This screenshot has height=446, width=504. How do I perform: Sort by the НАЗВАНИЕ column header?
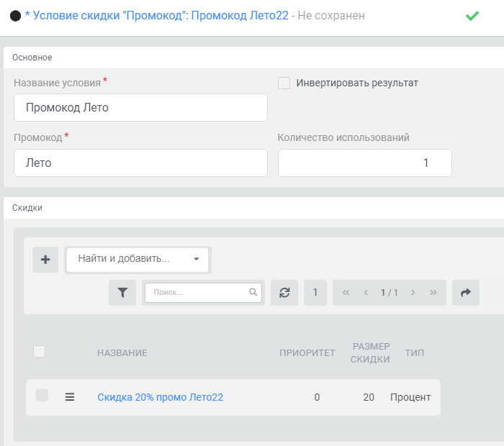[x=122, y=353]
